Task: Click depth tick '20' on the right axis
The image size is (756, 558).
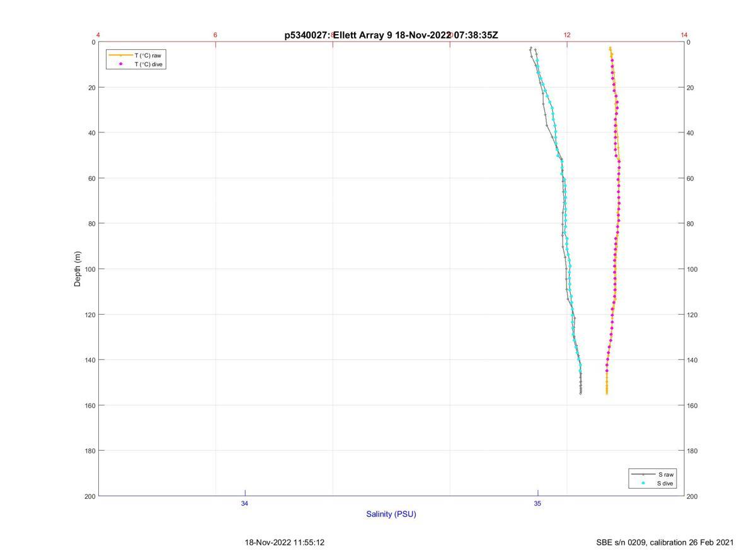Action: (691, 88)
